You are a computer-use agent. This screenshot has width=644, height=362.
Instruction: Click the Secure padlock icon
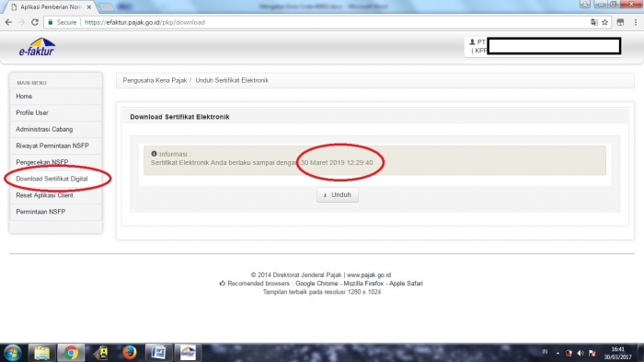click(x=51, y=22)
